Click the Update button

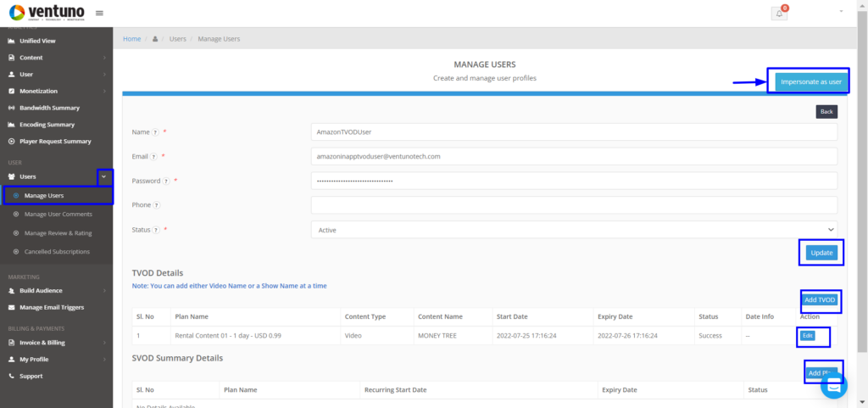(821, 253)
